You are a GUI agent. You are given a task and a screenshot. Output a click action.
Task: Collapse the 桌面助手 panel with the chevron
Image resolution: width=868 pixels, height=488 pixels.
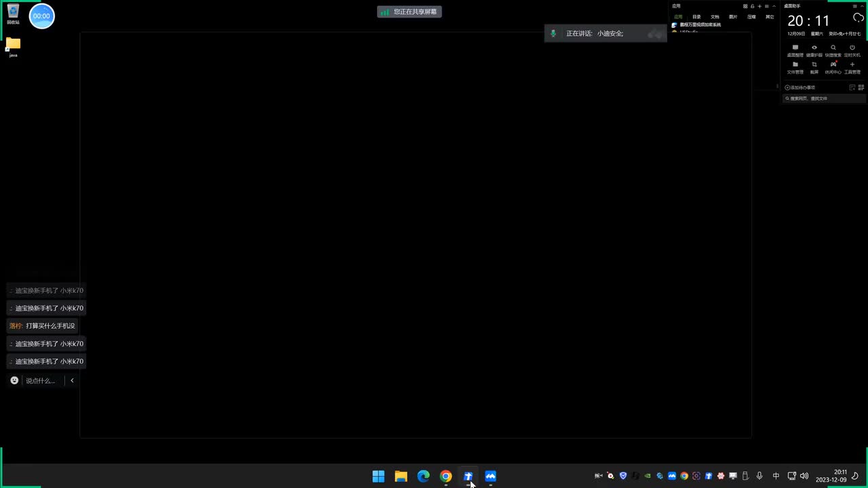862,6
